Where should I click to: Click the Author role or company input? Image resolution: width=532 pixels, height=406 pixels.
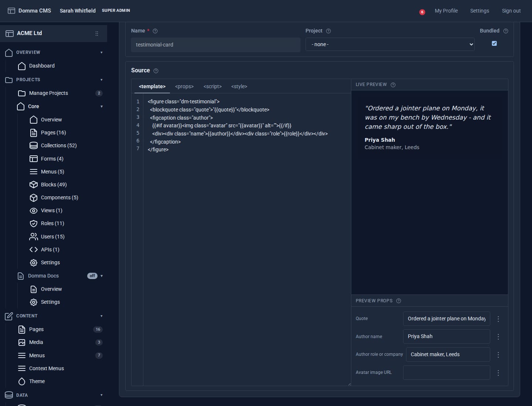click(x=448, y=354)
